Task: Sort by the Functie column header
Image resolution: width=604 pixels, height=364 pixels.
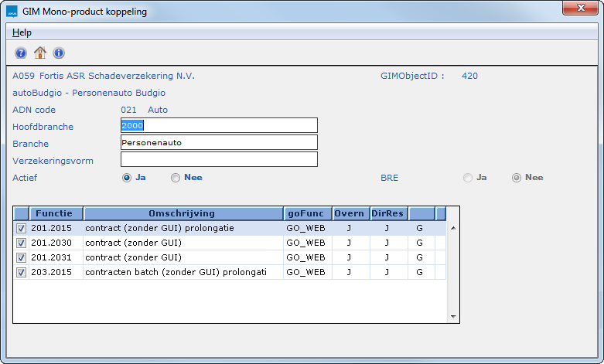Action: [x=56, y=213]
